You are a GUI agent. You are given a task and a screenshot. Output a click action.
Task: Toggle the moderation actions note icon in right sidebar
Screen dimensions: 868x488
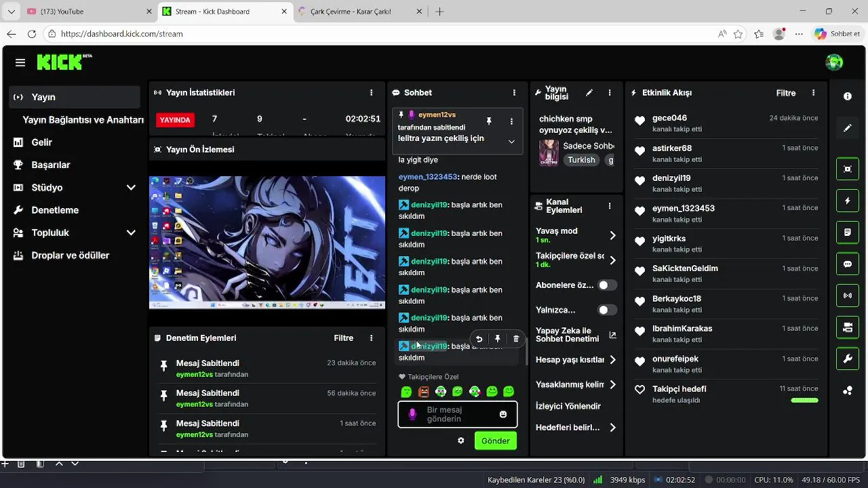(x=848, y=232)
